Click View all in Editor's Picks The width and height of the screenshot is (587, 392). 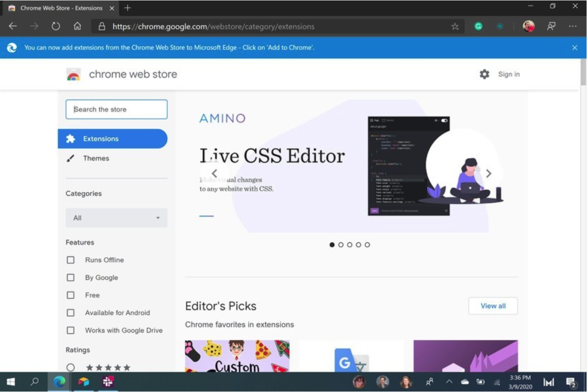pos(492,306)
